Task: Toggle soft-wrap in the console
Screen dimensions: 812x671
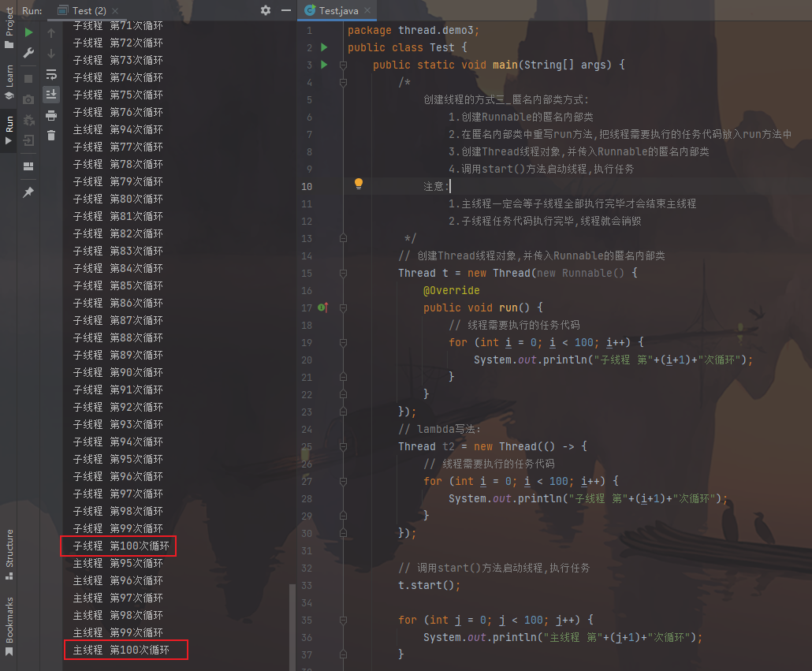Action: pos(51,74)
